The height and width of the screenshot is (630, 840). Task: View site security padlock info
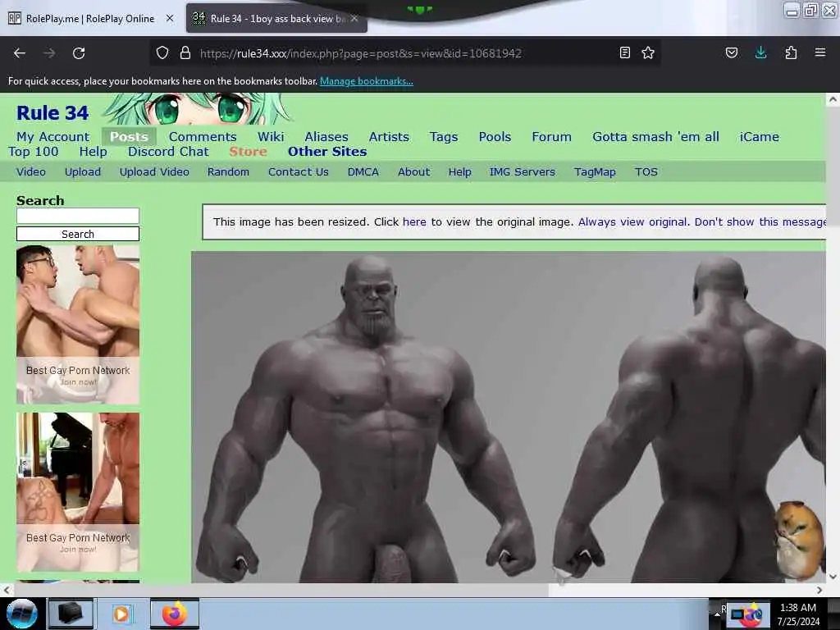pos(185,52)
